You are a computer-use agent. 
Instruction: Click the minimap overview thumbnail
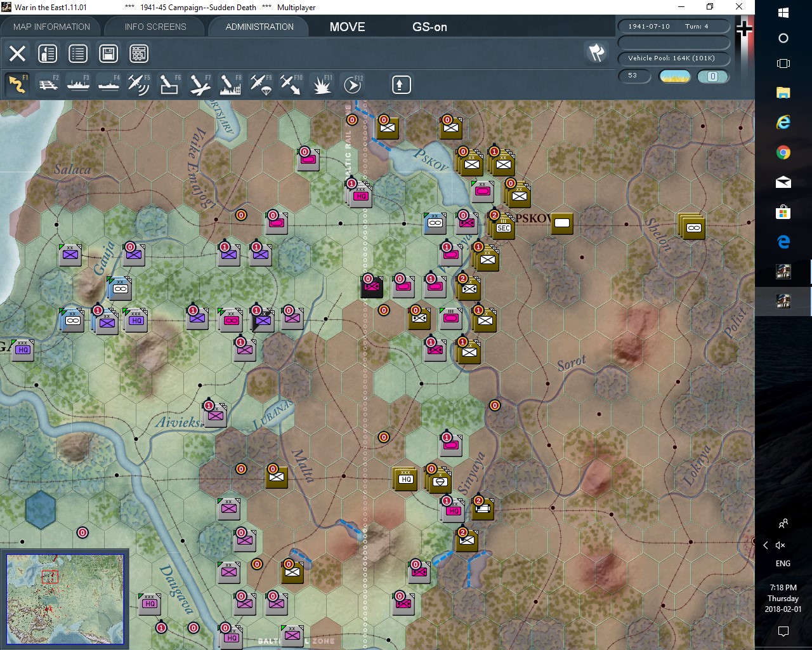click(x=65, y=599)
